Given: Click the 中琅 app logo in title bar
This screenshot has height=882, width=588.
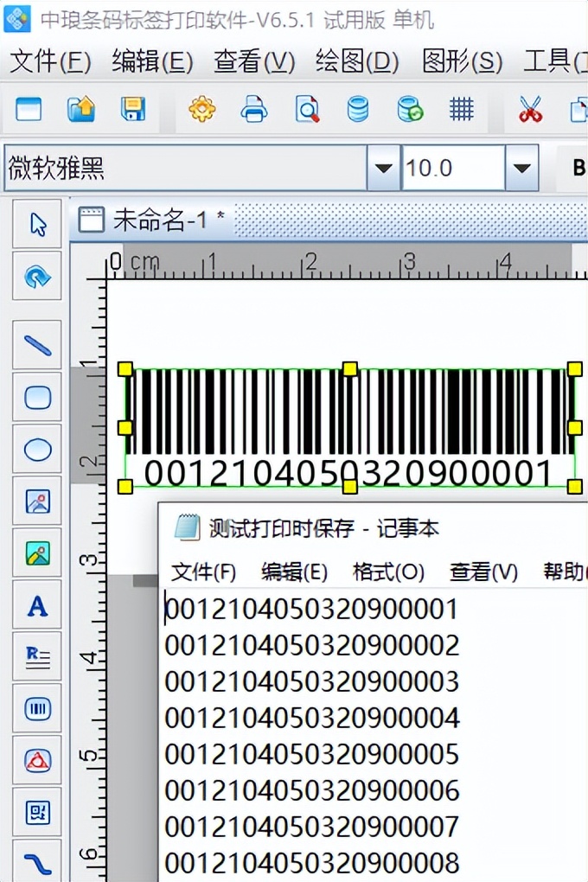Looking at the screenshot, I should (x=18, y=18).
